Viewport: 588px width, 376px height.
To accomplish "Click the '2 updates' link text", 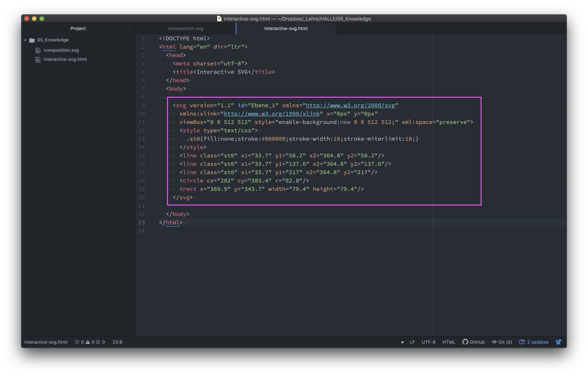I will (x=538, y=342).
